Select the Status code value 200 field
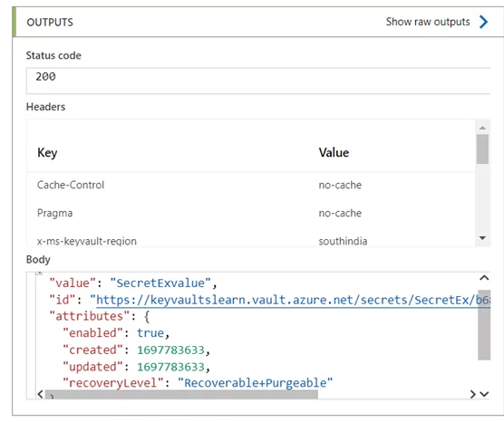This screenshot has width=504, height=422. click(x=258, y=81)
